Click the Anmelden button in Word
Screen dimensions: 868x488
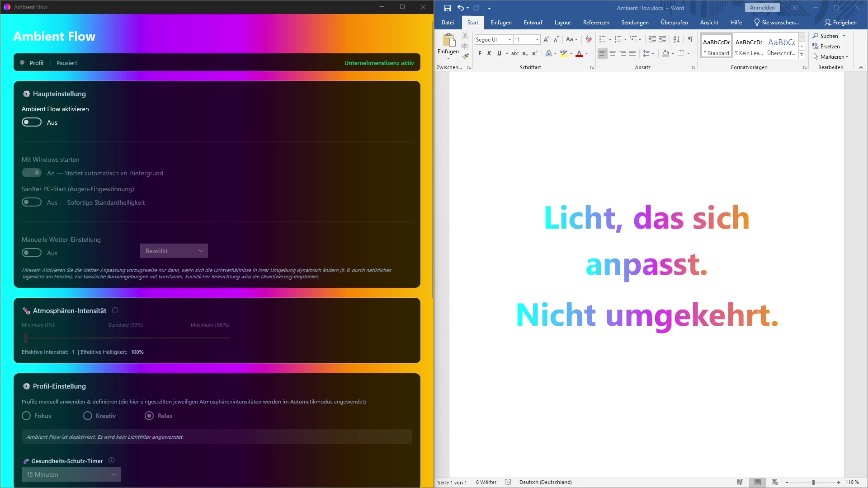[762, 8]
